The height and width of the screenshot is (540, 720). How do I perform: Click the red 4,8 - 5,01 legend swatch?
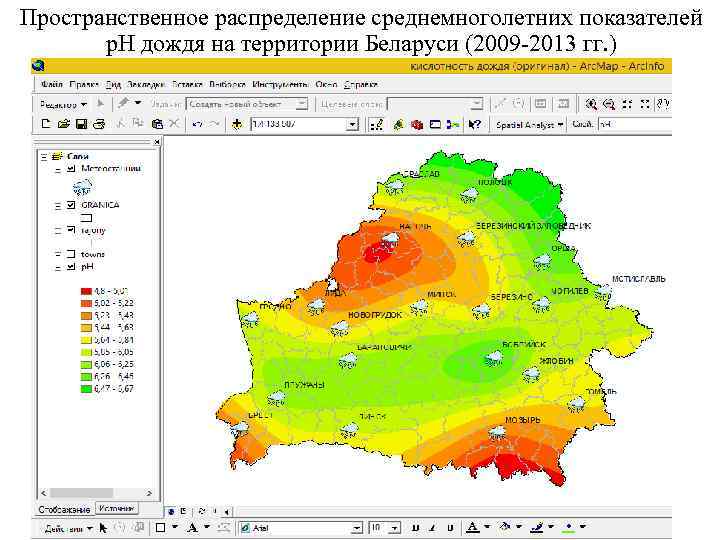pyautogui.click(x=86, y=291)
